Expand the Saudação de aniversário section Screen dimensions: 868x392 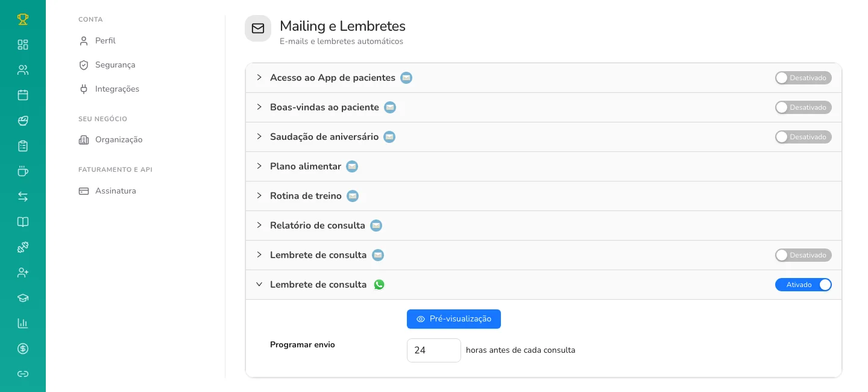tap(259, 136)
